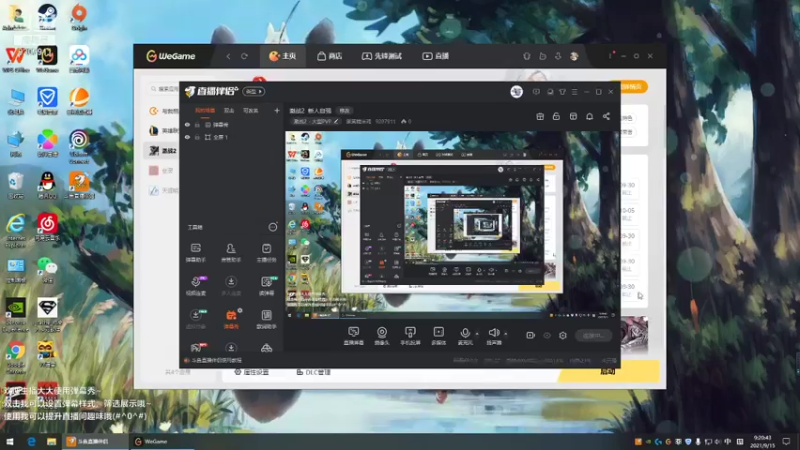Toggle visibility eye of 弹幕秀 source
The width and height of the screenshot is (800, 450).
coord(187,124)
